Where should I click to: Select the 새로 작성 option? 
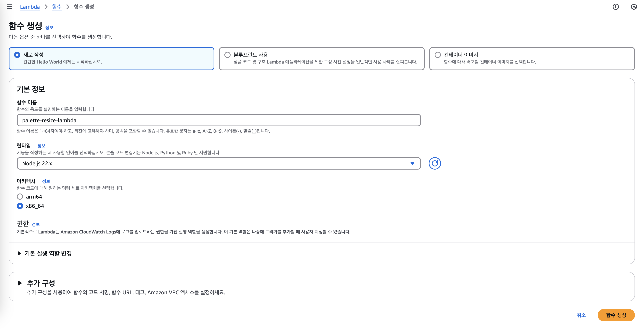(x=17, y=55)
